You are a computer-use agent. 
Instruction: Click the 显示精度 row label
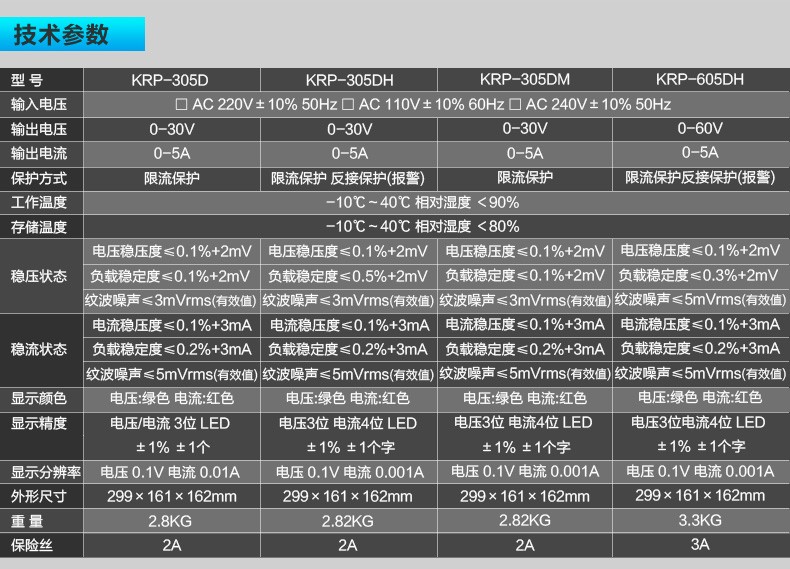click(x=39, y=423)
